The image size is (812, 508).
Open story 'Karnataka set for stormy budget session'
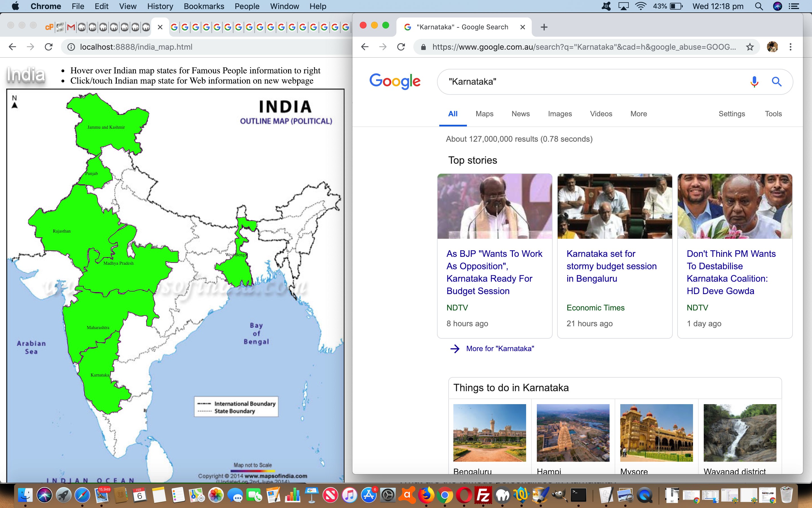(611, 266)
